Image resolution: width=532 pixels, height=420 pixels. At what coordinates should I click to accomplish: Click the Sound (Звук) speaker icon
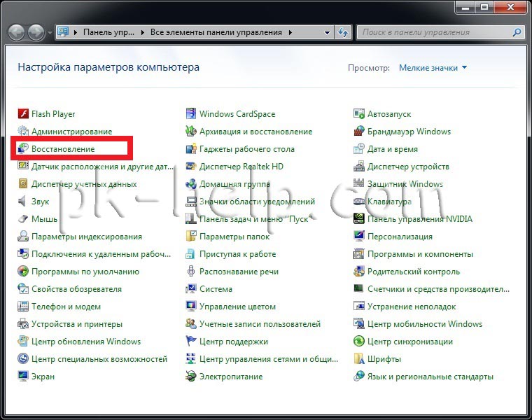(x=23, y=202)
